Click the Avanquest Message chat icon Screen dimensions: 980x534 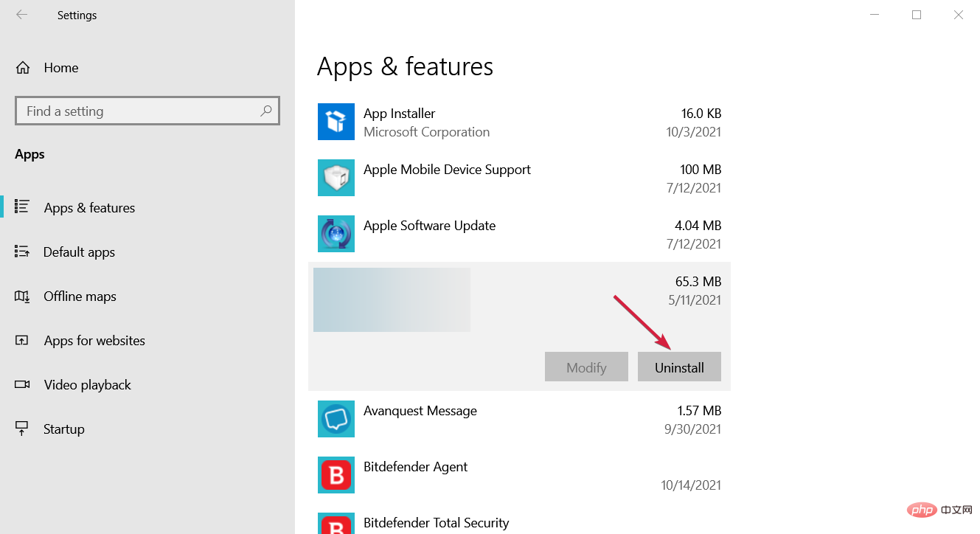[x=336, y=419]
